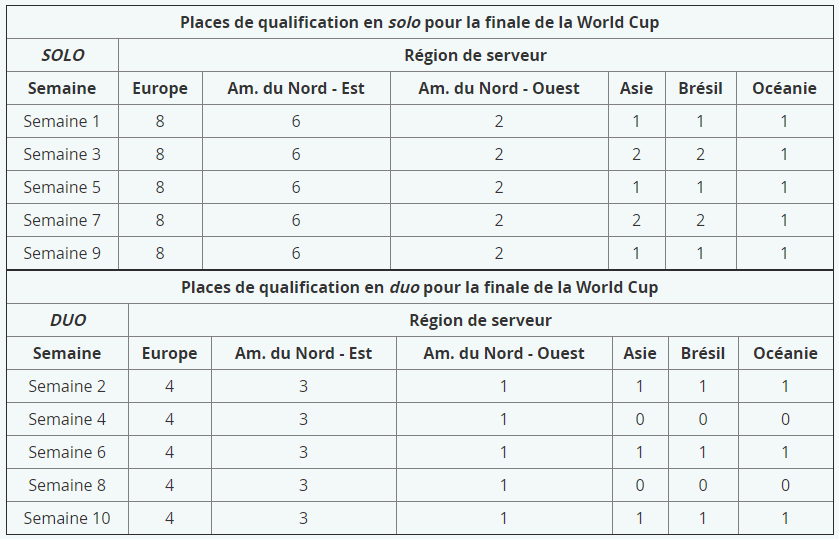The width and height of the screenshot is (839, 539).
Task: Select the DUO header cell
Action: 67,320
